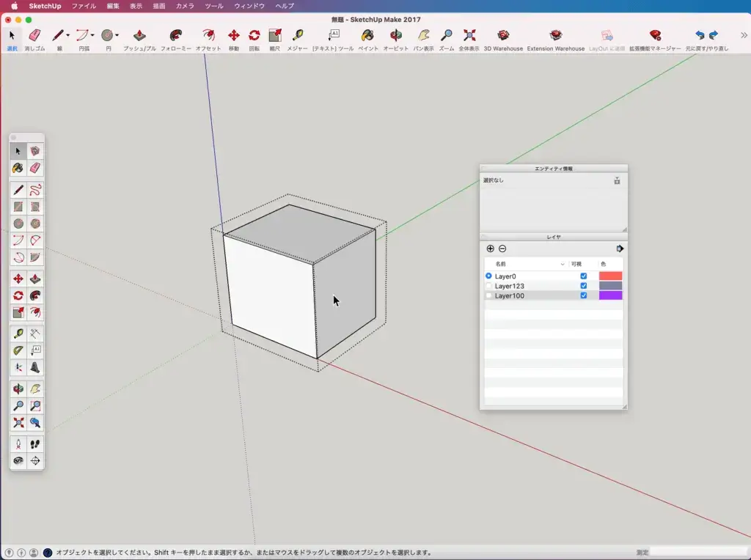Click the 可視 column header
Image resolution: width=751 pixels, height=560 pixels.
coord(576,264)
